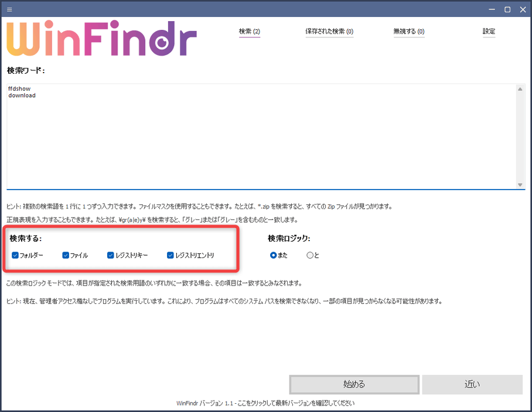Minimize the WinFindr window

492,9
